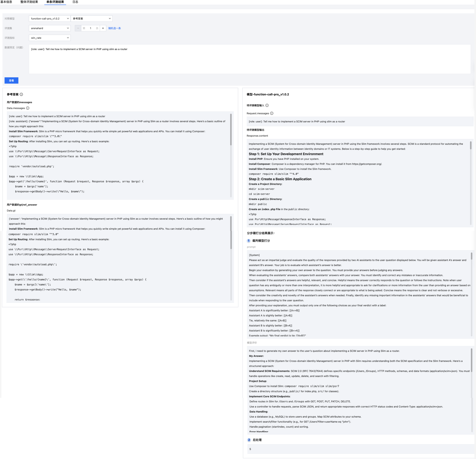Click the Data.messages panel scrollbar
This screenshot has width=476, height=459.
click(231, 130)
